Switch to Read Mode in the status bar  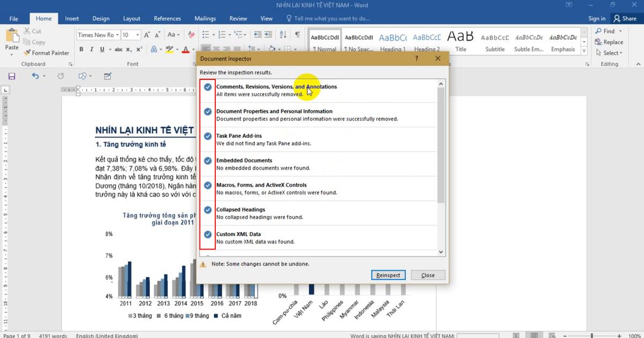coord(515,335)
